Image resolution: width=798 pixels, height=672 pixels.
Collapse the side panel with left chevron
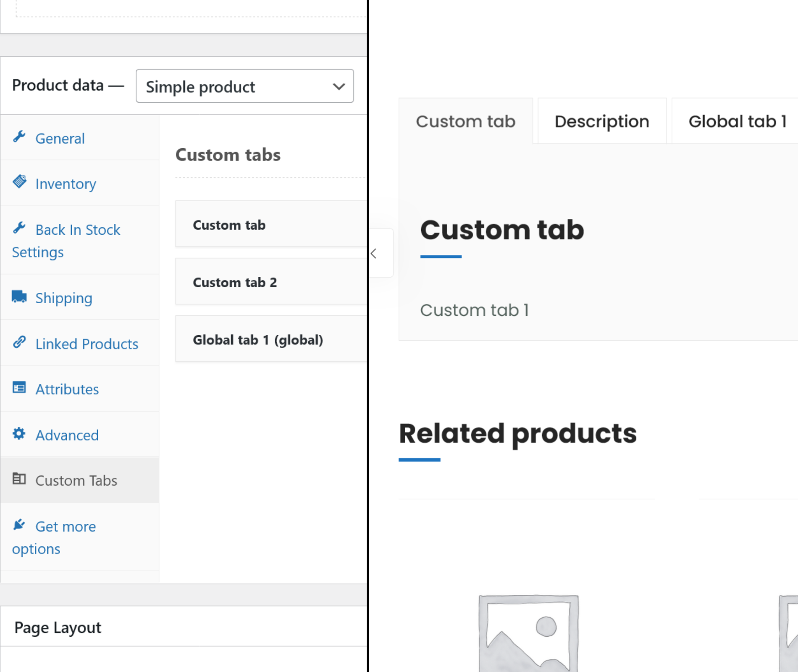click(x=374, y=254)
